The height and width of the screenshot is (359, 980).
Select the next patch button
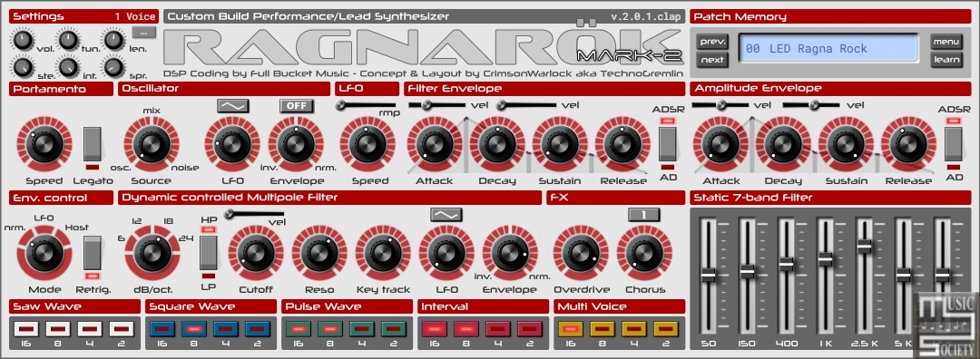(712, 60)
